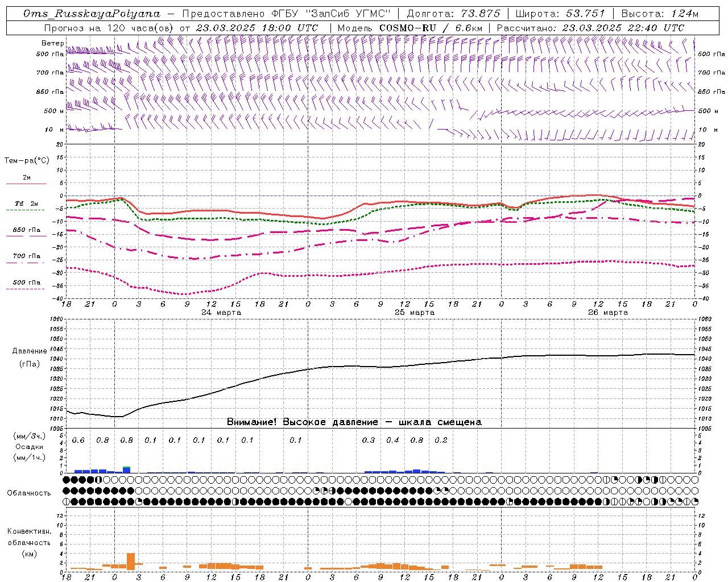
Task: Select the forecast start 23.03.2025 18:00 UTC
Action: tap(257, 28)
